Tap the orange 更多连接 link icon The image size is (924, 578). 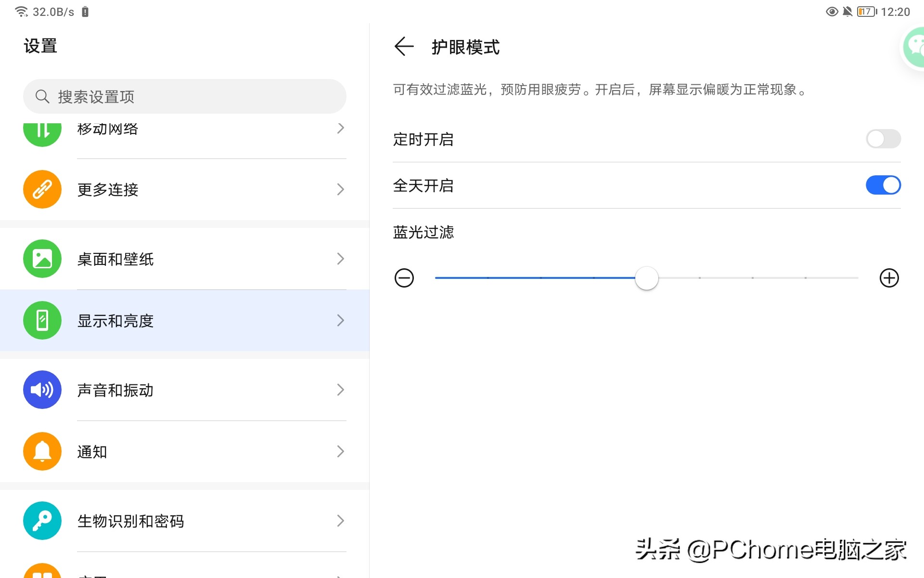(42, 189)
